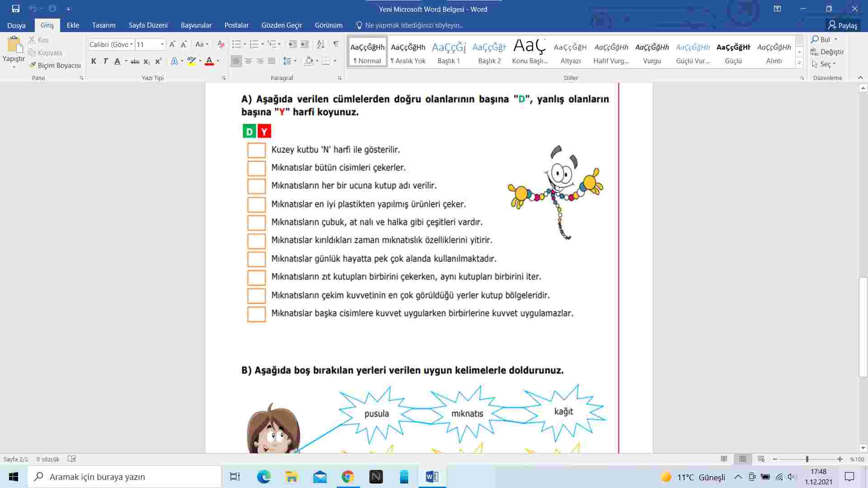Image resolution: width=868 pixels, height=488 pixels.
Task: Center the paragraph text
Action: [248, 61]
